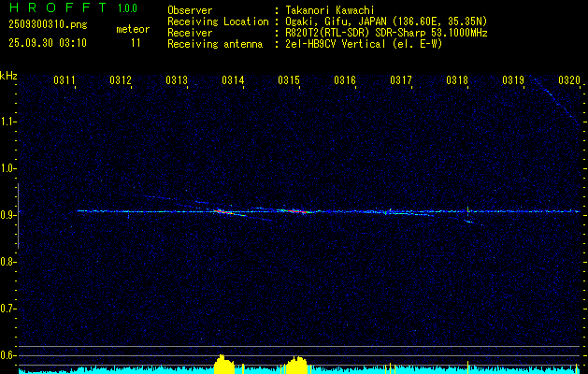This screenshot has height=374, width=588.
Task: Click the Receiving antenna field label
Action: click(215, 44)
